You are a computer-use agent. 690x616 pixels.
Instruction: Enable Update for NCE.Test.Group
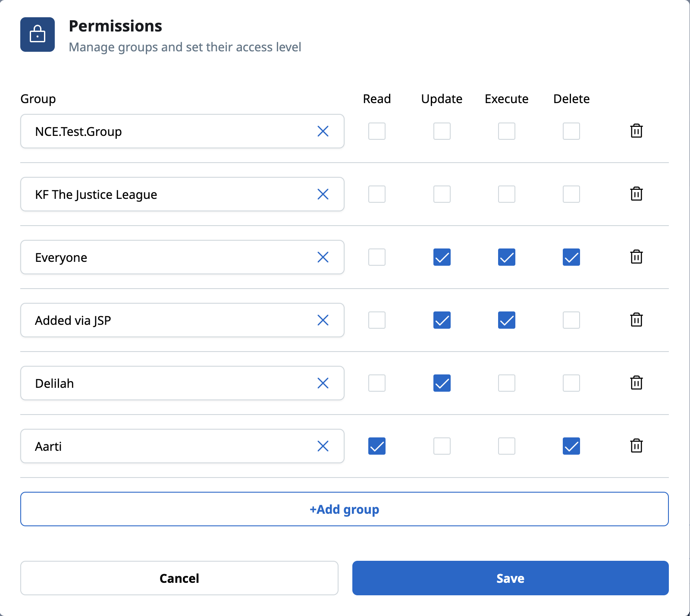click(442, 131)
